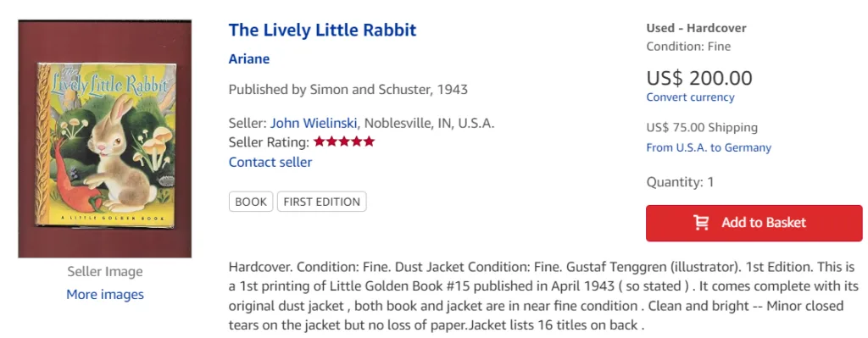The height and width of the screenshot is (338, 868).
Task: Select the BOOK tag
Action: [251, 202]
